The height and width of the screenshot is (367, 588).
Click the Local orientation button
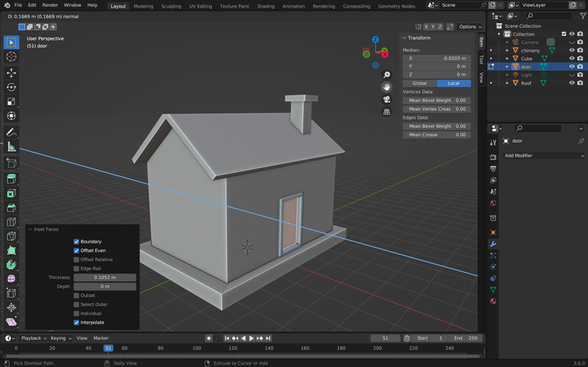tap(454, 83)
